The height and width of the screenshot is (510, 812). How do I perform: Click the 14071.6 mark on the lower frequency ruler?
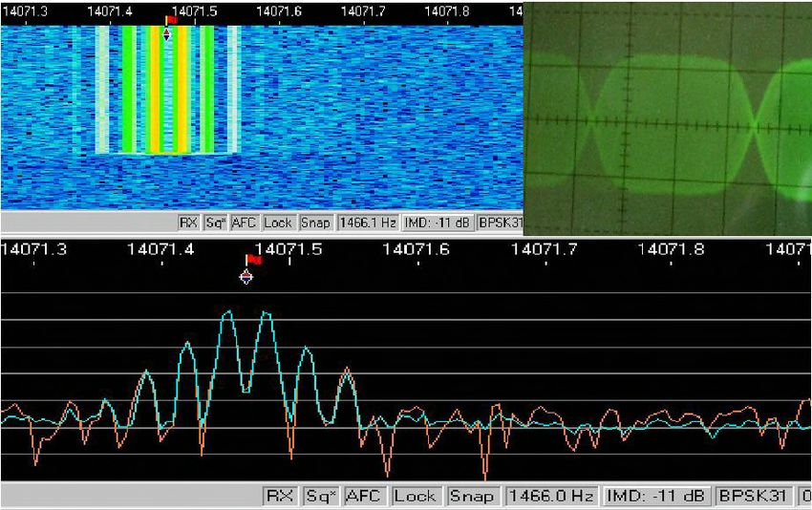412,249
